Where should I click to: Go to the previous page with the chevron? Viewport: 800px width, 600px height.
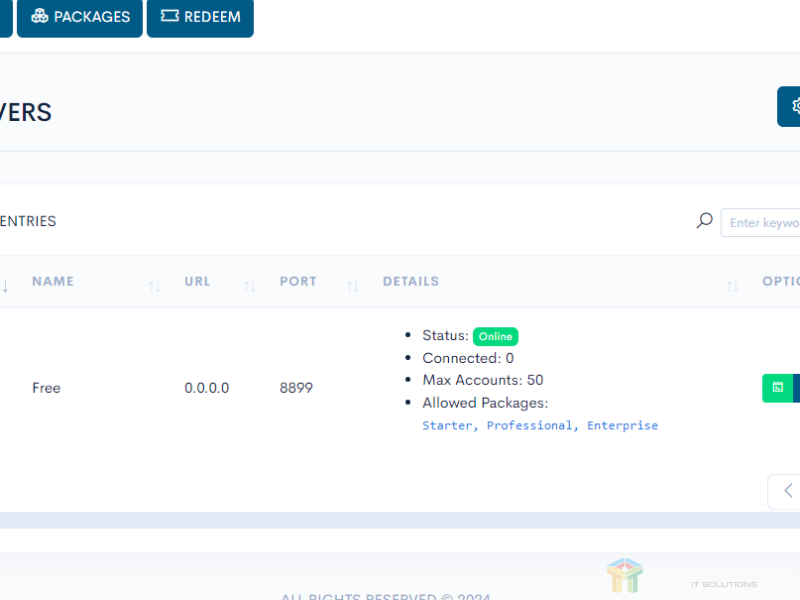[x=786, y=491]
